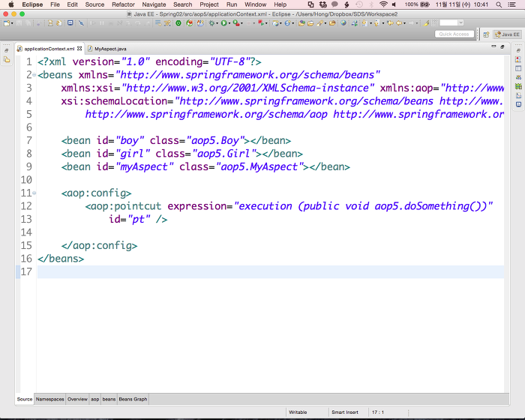Open the Run configurations dropdown arrow
The image size is (525, 420).
(229, 23)
